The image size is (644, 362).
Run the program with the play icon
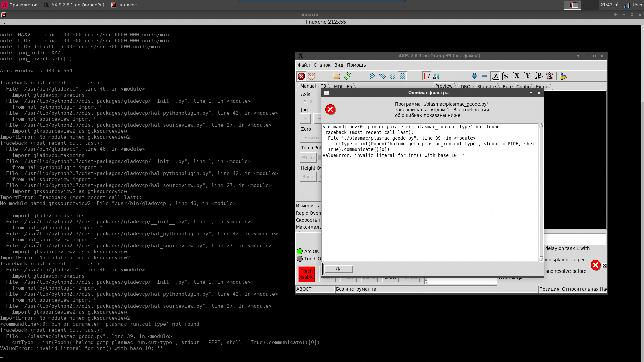pyautogui.click(x=372, y=76)
